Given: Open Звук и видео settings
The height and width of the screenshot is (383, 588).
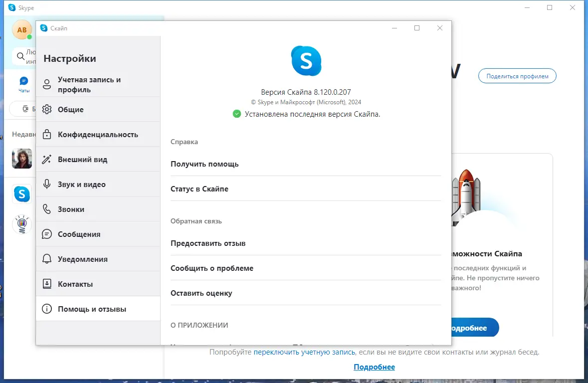Looking at the screenshot, I should pos(98,184).
